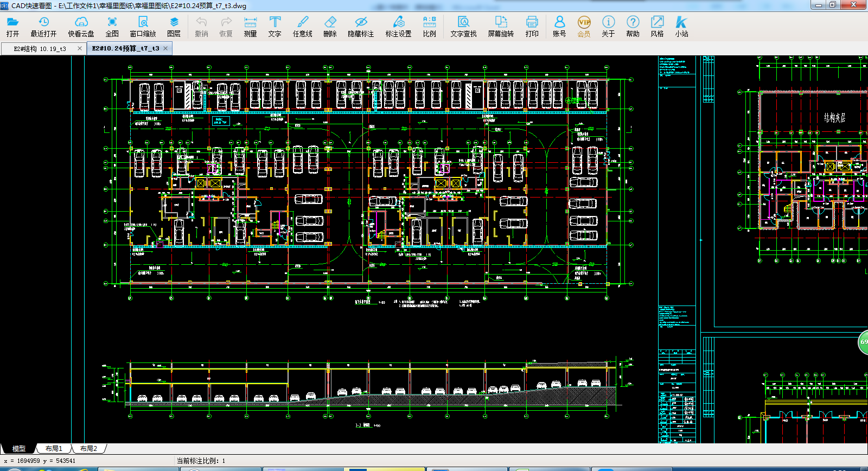868x471 pixels.
Task: Click the green 69 floating badge
Action: (863, 342)
